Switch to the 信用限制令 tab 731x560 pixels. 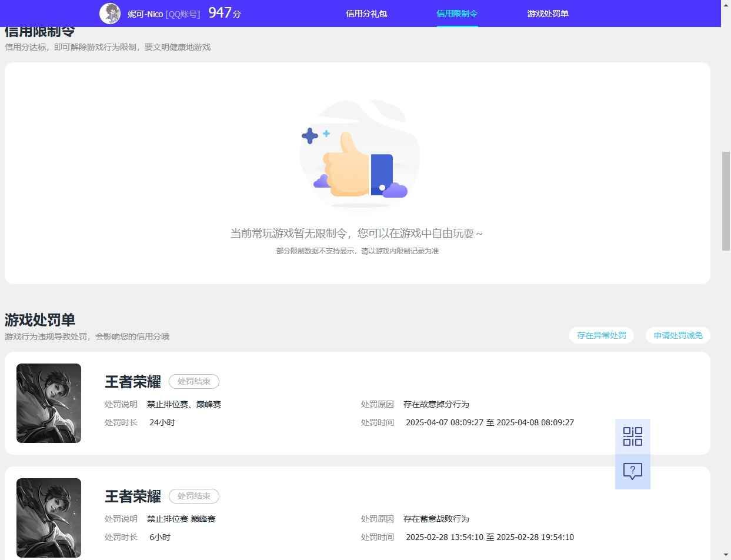tap(457, 13)
